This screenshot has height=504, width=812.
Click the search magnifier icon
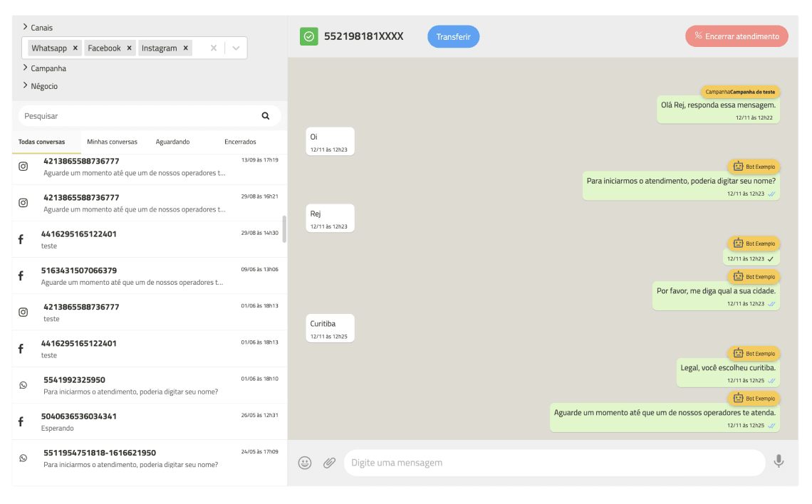click(x=266, y=116)
